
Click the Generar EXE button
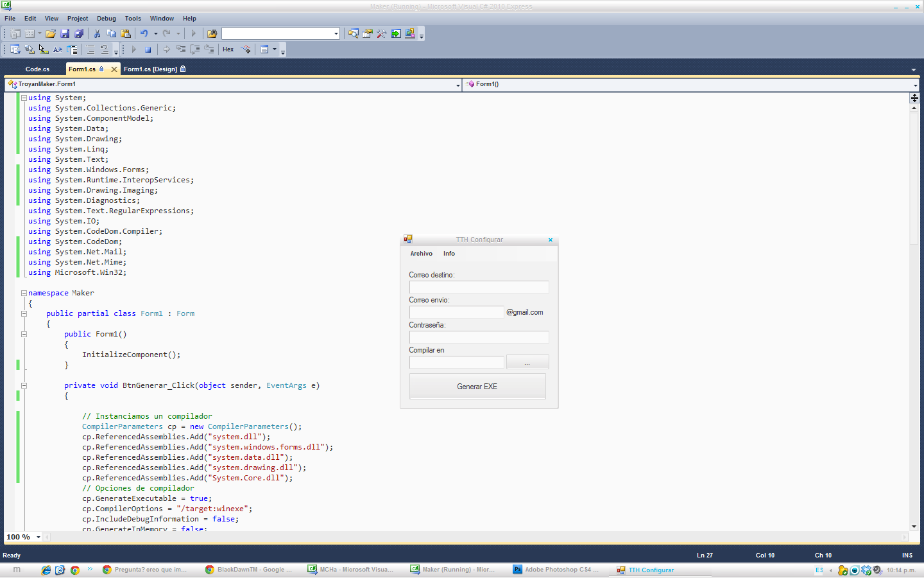[477, 387]
